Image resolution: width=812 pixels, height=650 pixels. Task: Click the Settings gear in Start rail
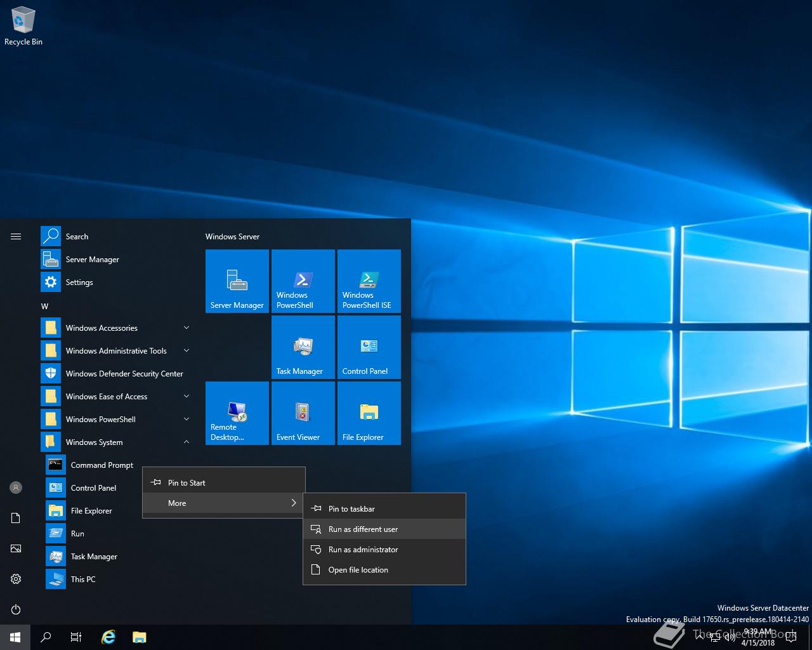[x=16, y=579]
